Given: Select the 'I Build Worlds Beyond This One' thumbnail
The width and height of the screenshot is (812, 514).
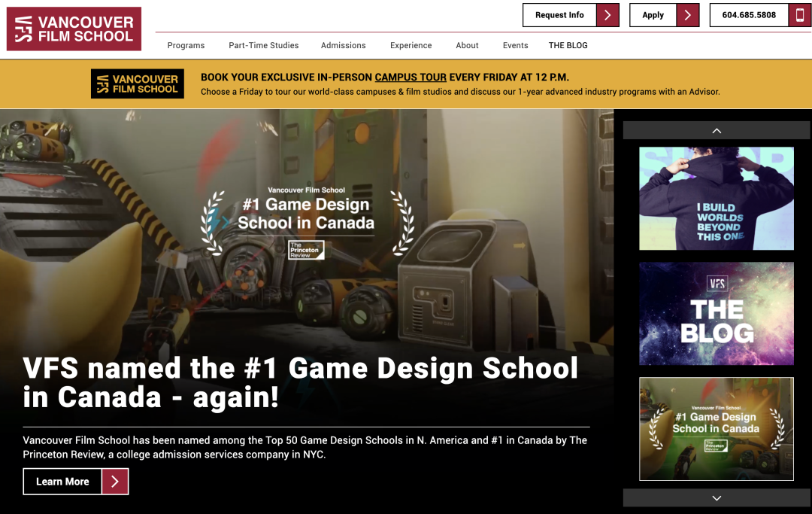Looking at the screenshot, I should pyautogui.click(x=717, y=199).
